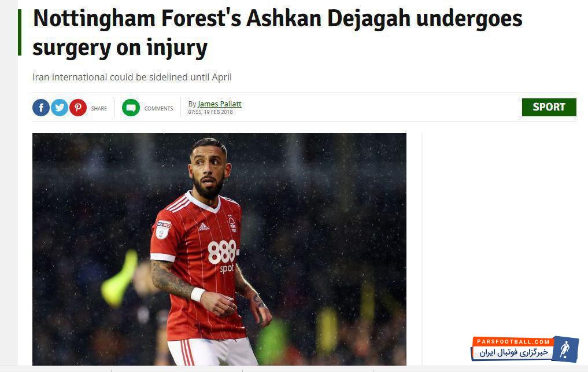This screenshot has width=588, height=372.
Task: Pin the article using the Pinterest icon
Action: point(77,108)
